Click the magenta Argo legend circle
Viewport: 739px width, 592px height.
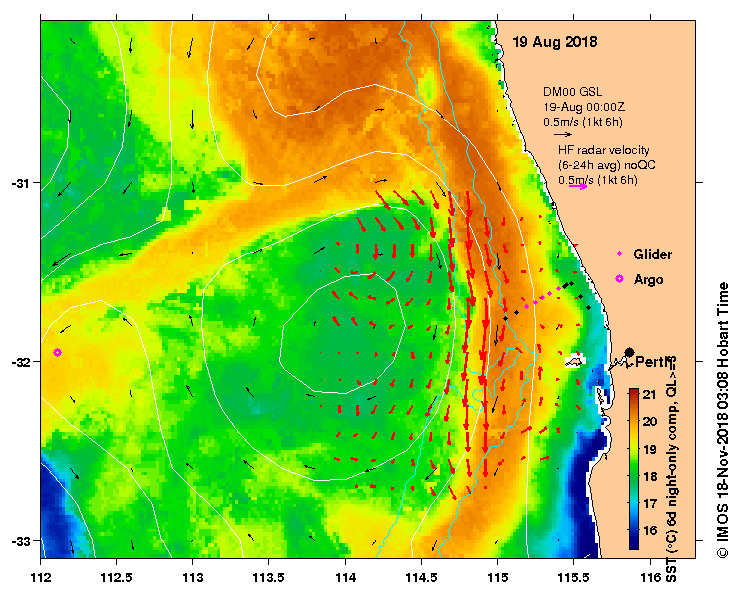tap(619, 279)
